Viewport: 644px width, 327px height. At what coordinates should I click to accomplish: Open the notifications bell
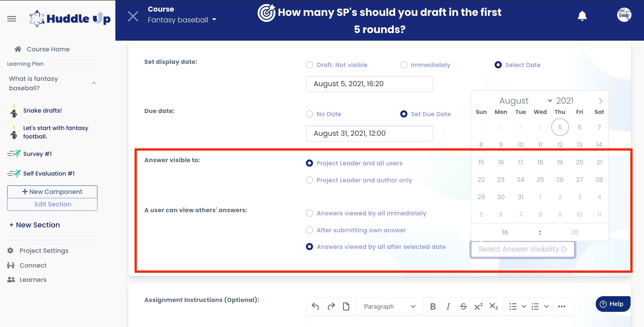point(582,16)
